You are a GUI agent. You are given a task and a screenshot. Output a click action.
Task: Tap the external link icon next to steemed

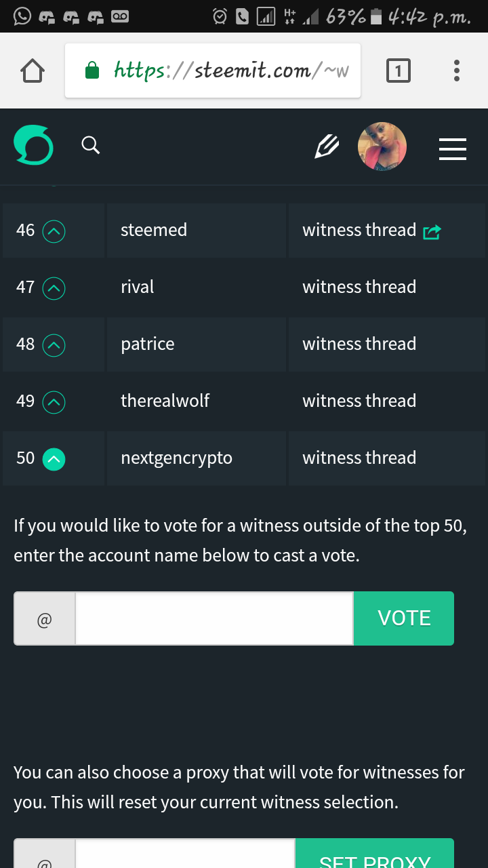(432, 233)
